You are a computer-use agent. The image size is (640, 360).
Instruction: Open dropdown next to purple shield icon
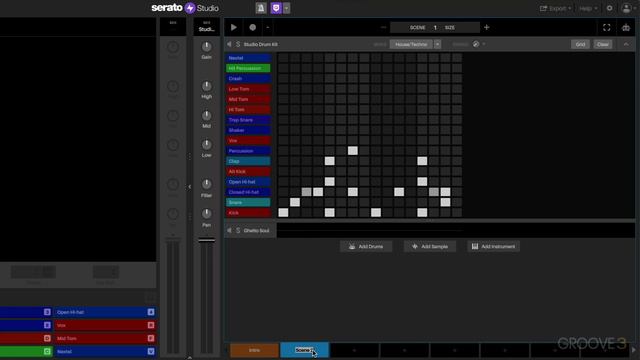287,8
